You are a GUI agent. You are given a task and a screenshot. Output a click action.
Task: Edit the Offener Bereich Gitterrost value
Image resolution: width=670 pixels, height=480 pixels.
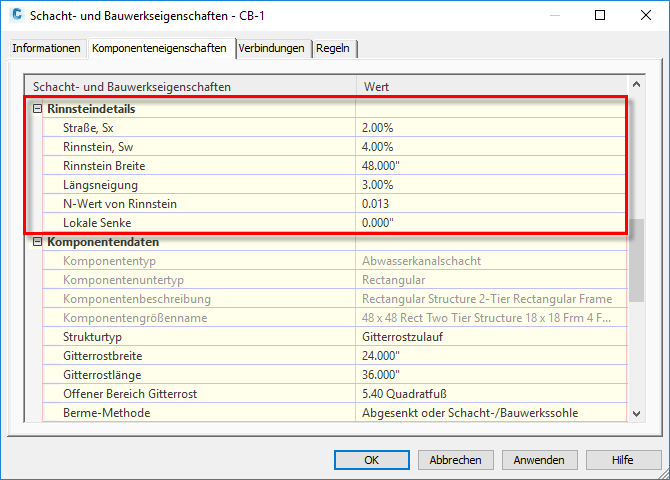(x=491, y=394)
